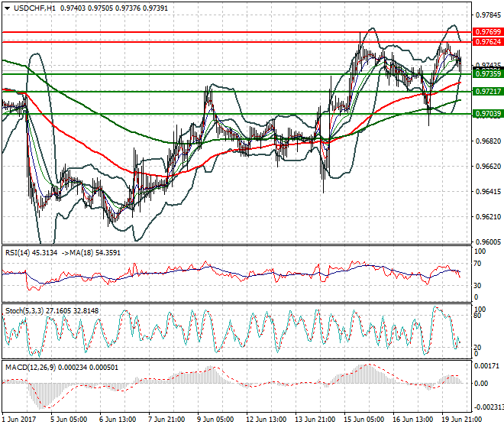Click the Stochastic 20 level scale label
The height and width of the screenshot is (428, 504).
478,348
